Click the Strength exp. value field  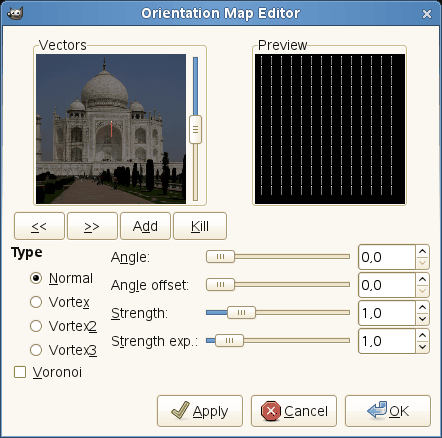click(387, 341)
